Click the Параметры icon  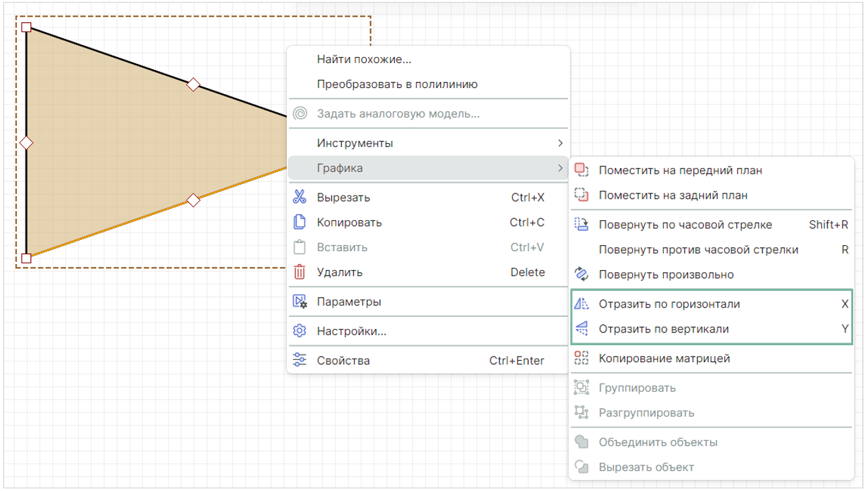coord(300,302)
